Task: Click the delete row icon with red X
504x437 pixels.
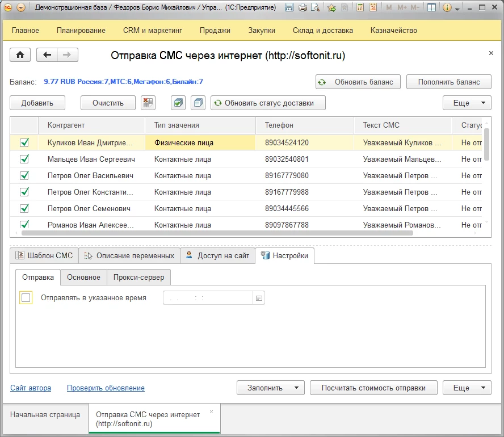Action: (x=148, y=103)
